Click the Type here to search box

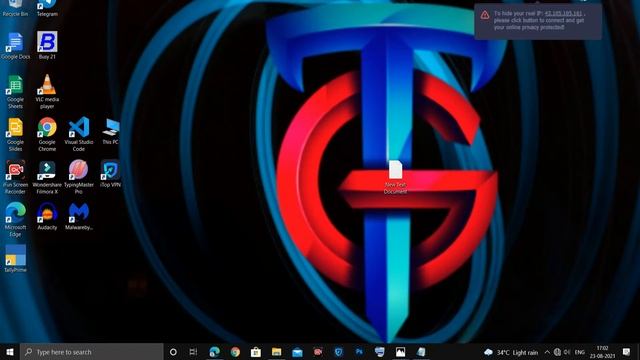tap(91, 352)
